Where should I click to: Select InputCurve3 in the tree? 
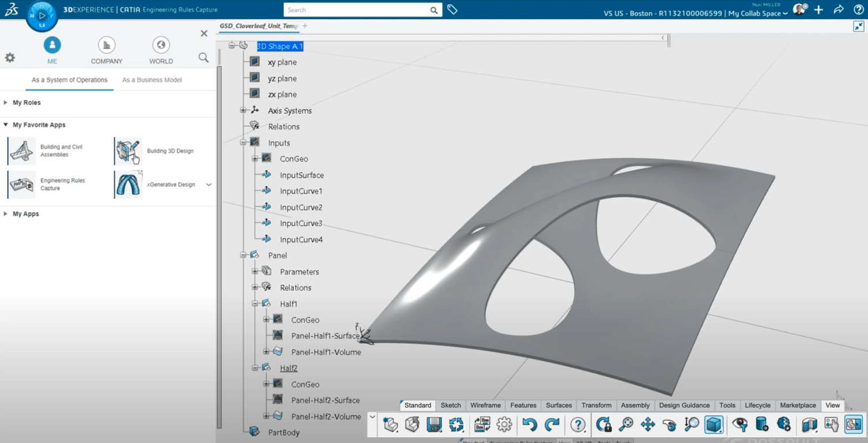coord(301,223)
